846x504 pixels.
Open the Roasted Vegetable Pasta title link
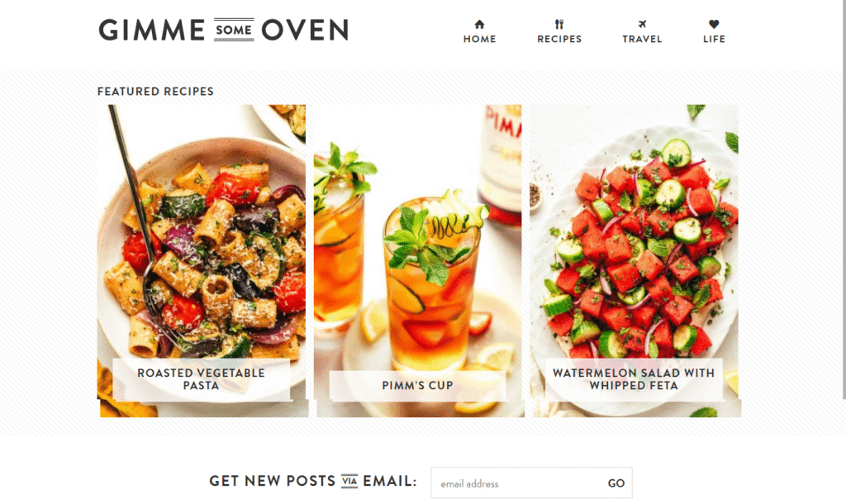(202, 378)
